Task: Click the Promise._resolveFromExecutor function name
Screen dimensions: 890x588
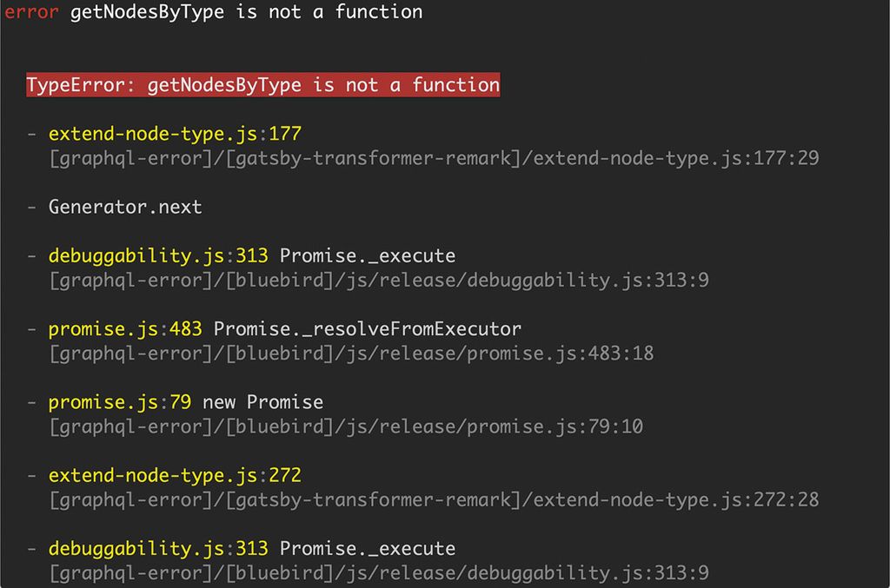Action: tap(368, 329)
